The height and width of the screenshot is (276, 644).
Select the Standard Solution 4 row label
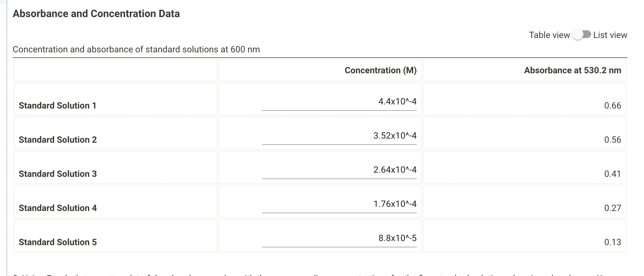pos(58,208)
